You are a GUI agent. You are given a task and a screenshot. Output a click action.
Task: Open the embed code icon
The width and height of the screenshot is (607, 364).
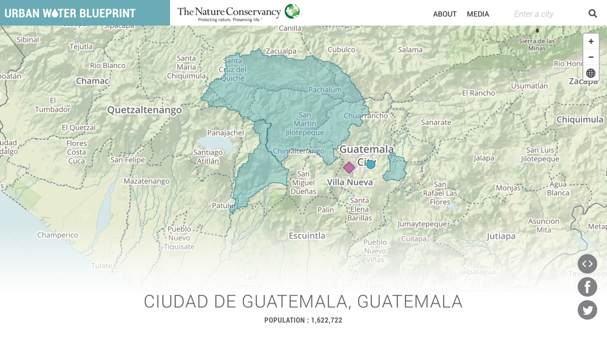tap(587, 264)
